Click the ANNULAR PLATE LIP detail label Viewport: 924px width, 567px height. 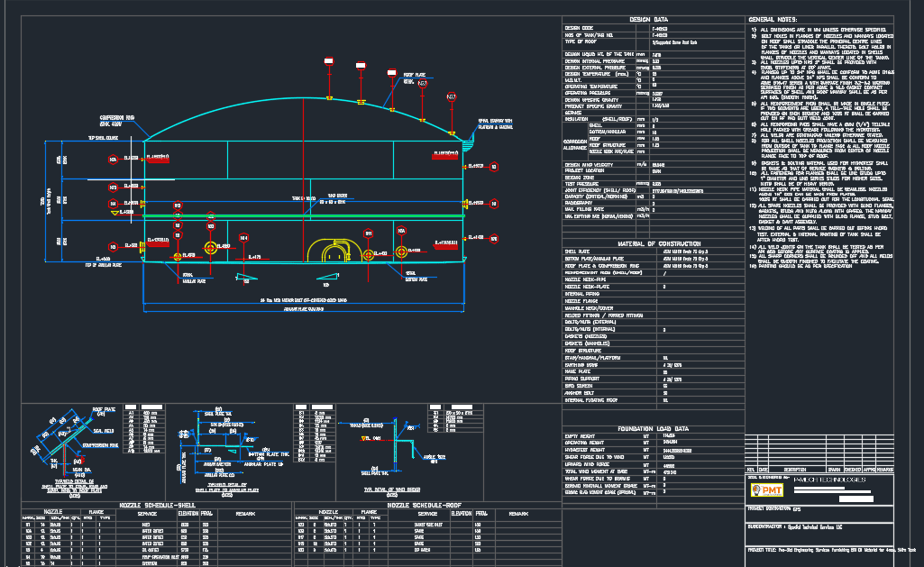click(x=263, y=464)
